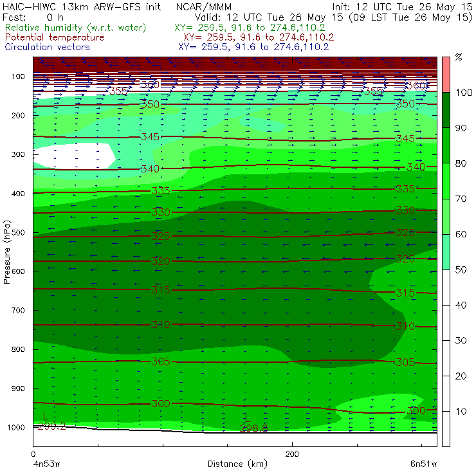This screenshot has height=476, width=476.
Task: Click the blue XY coordinates line
Action: (253, 47)
